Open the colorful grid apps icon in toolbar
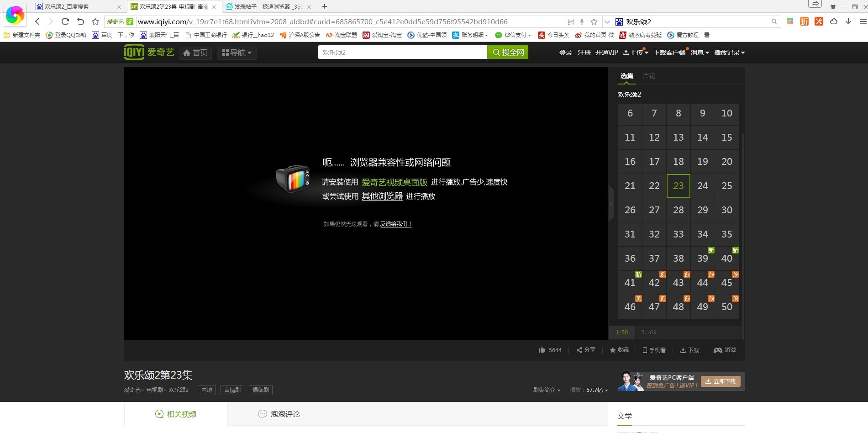This screenshot has height=433, width=868. point(790,21)
